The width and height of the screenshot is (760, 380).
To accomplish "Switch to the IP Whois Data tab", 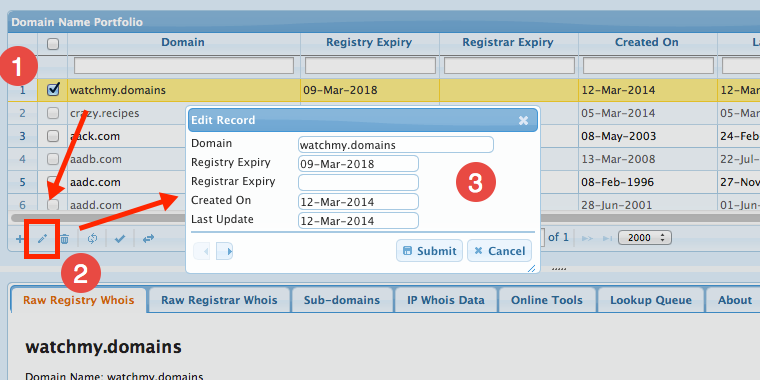I will click(446, 300).
